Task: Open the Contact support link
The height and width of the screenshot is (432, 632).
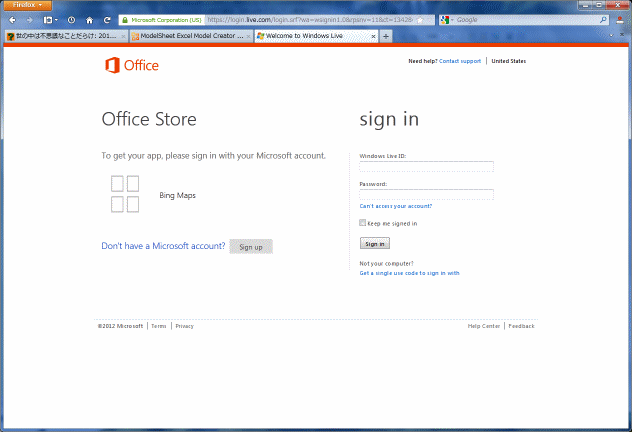Action: [x=460, y=61]
